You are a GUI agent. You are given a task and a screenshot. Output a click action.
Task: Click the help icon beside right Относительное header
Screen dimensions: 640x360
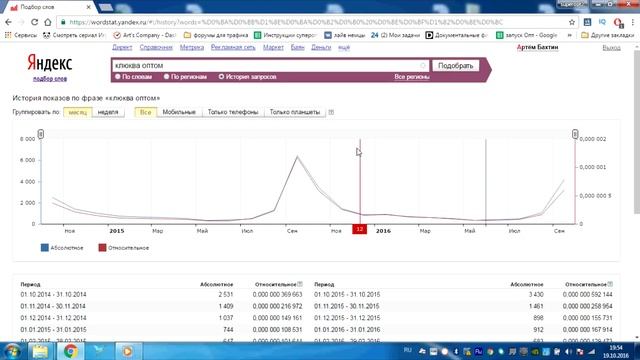[610, 284]
